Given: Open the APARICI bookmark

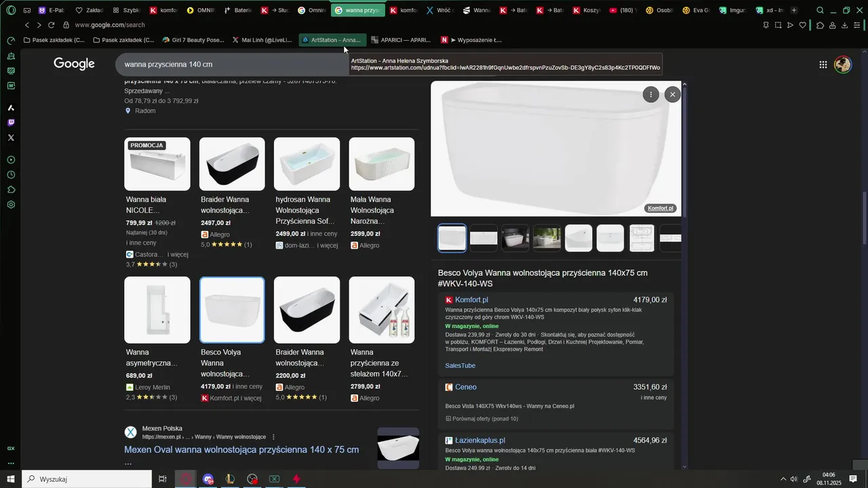Looking at the screenshot, I should click(401, 40).
